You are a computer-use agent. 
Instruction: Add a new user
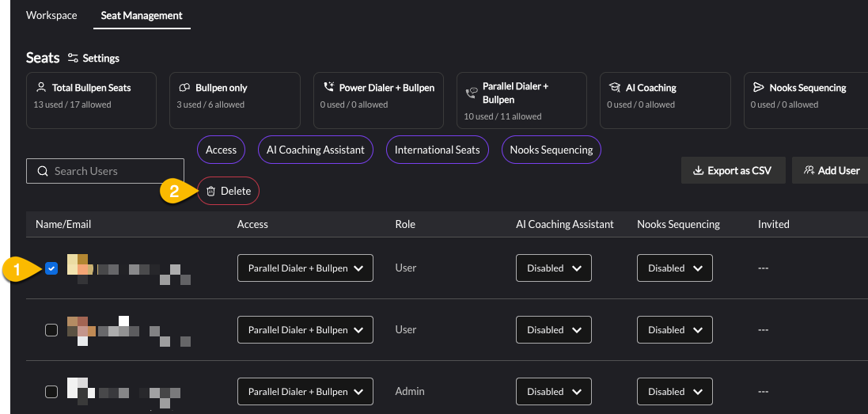click(x=830, y=170)
